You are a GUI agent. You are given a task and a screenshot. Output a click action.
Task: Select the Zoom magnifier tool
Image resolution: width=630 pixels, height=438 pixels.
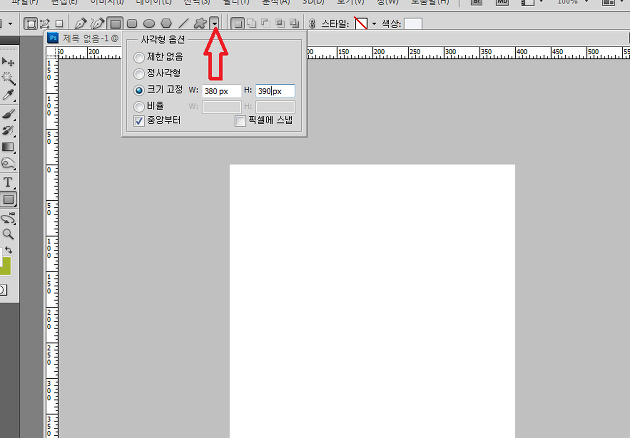(8, 234)
